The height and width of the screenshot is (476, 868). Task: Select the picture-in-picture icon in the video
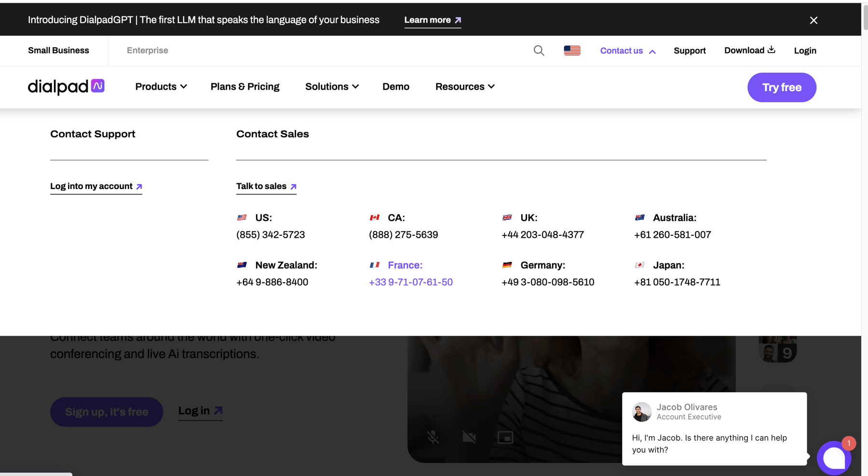[505, 437]
